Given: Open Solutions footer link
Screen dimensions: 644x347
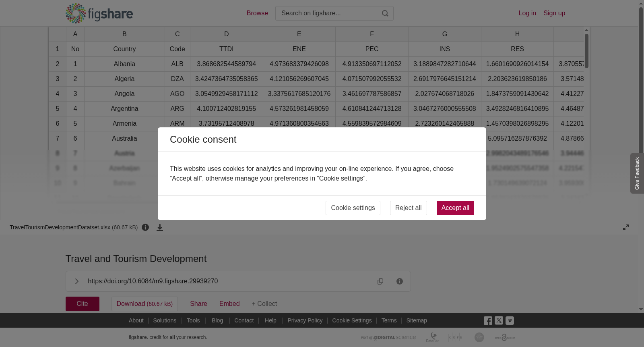Looking at the screenshot, I should click(165, 320).
